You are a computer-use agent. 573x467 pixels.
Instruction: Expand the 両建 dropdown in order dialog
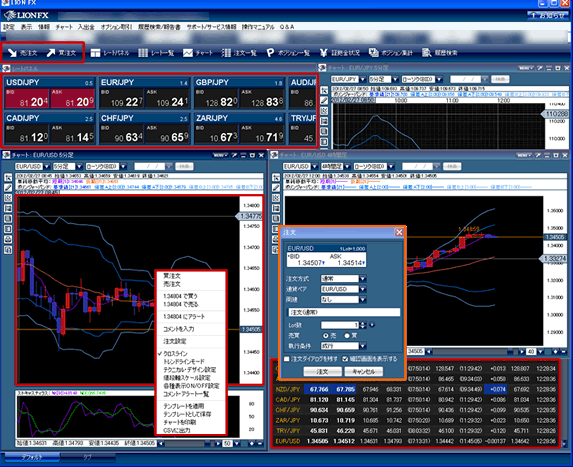point(363,299)
